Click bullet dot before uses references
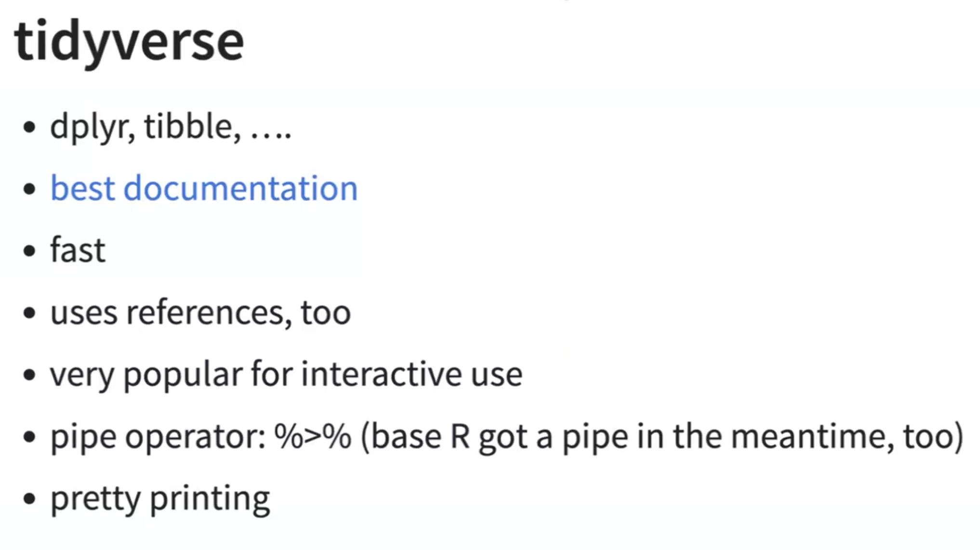Image resolution: width=980 pixels, height=550 pixels. (29, 313)
